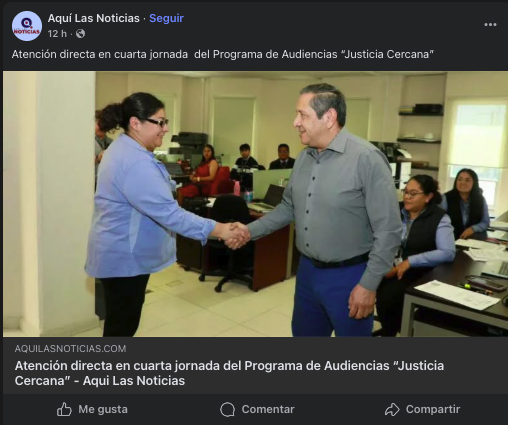508x425 pixels.
Task: Click the share arrow icon
Action: point(392,409)
